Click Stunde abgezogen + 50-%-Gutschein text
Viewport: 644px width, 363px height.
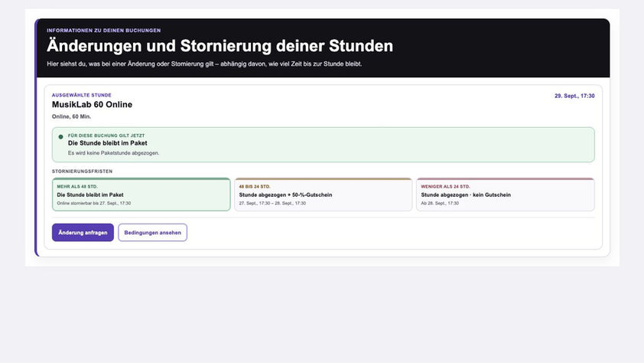pyautogui.click(x=285, y=195)
